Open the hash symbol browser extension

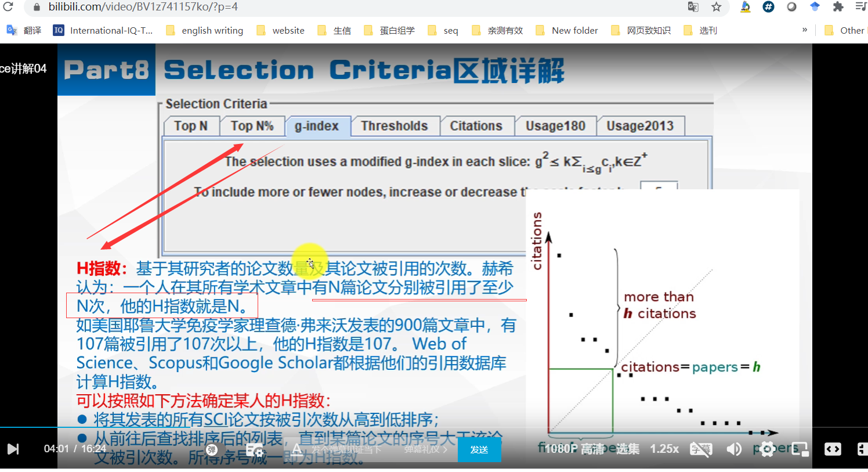(769, 7)
